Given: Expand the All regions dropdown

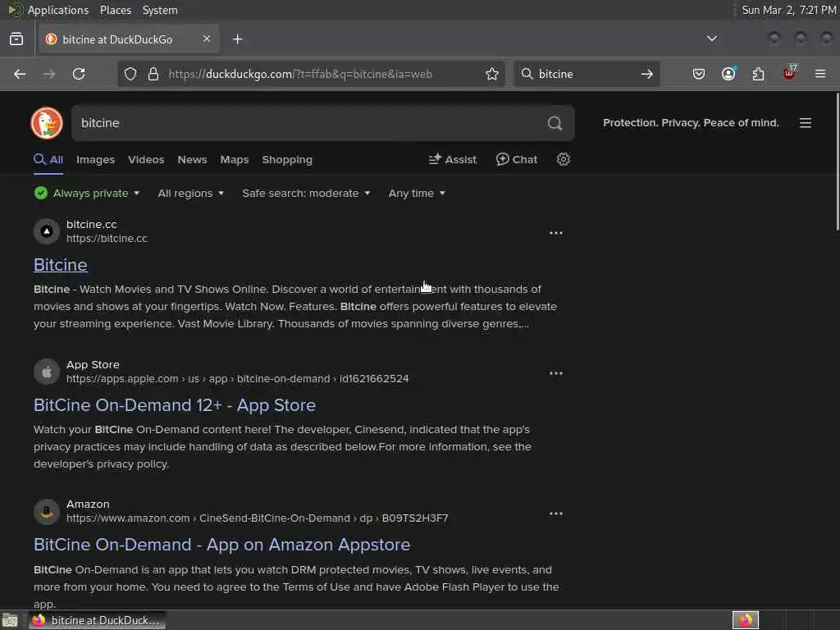Looking at the screenshot, I should tap(190, 193).
